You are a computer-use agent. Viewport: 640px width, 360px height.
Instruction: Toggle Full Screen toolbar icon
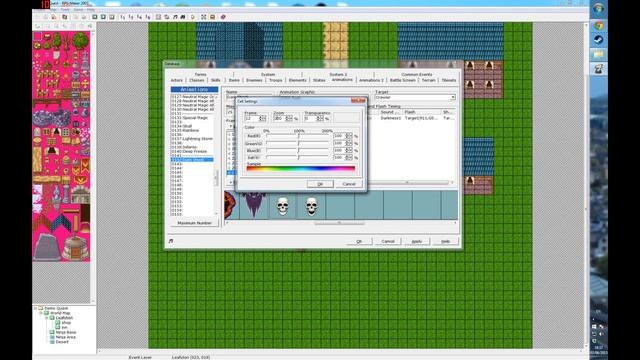[x=204, y=17]
